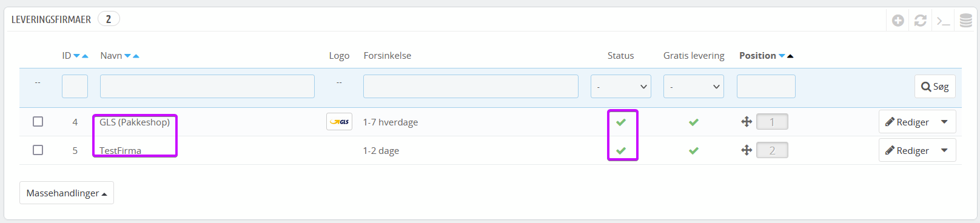Toggle free shipping checkmark for TestFirma
980x223 pixels.
pyautogui.click(x=694, y=151)
